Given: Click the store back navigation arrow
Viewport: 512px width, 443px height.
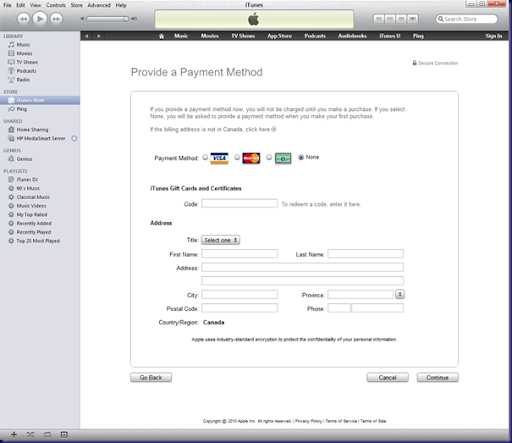Looking at the screenshot, I should pyautogui.click(x=87, y=36).
